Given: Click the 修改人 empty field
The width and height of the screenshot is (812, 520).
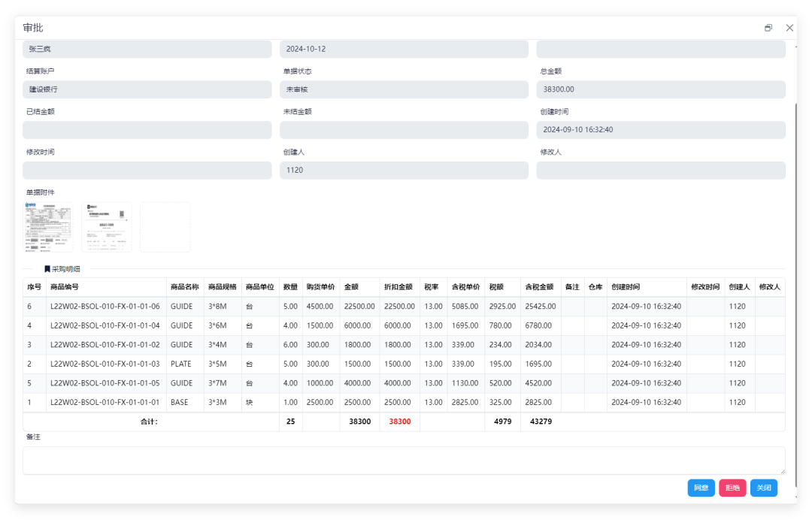Looking at the screenshot, I should coord(661,171).
